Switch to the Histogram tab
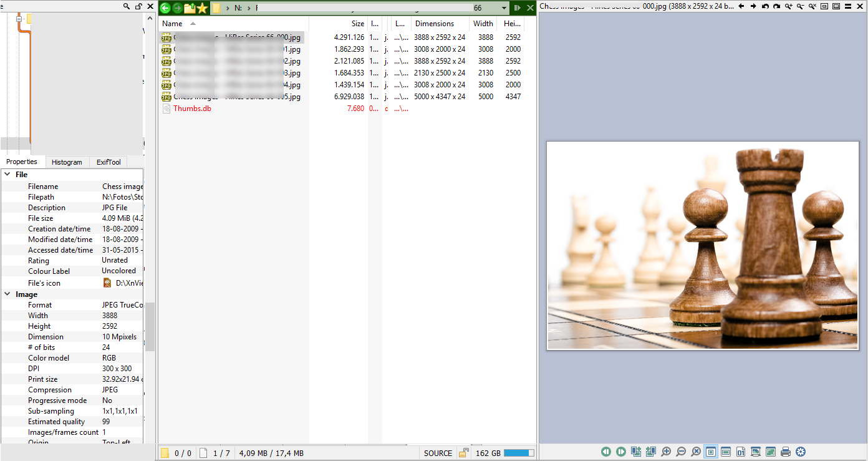 67,162
